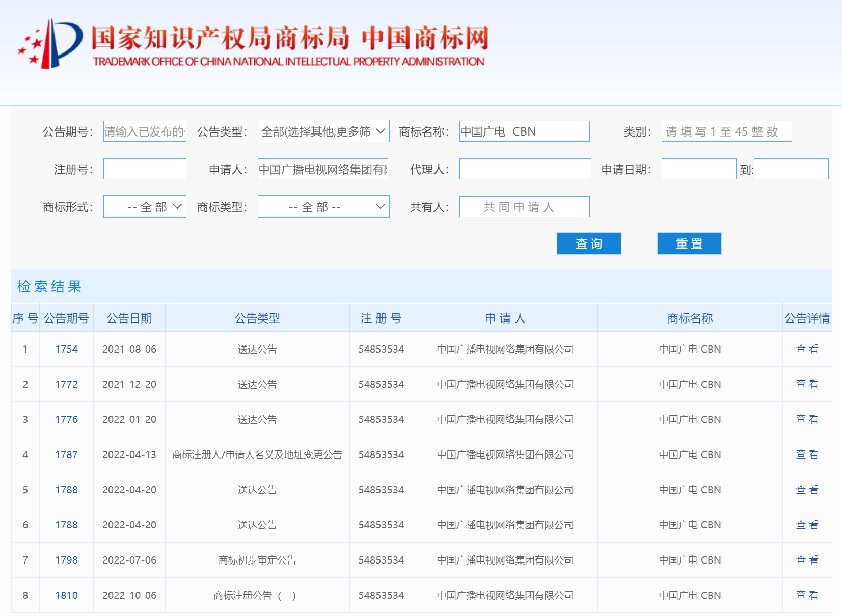Viewport: 842px width, 616px height.
Task: Click the 申请人 column header
Action: 505,318
